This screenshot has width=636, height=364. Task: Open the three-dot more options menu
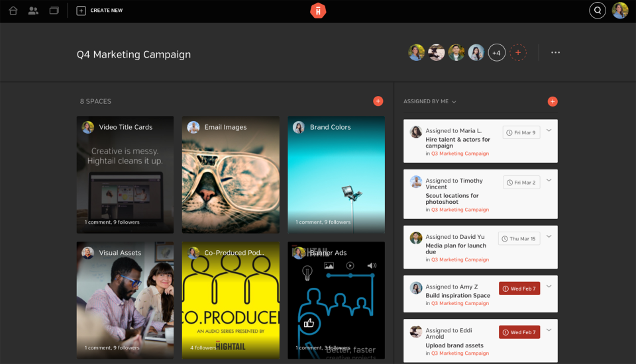(555, 53)
